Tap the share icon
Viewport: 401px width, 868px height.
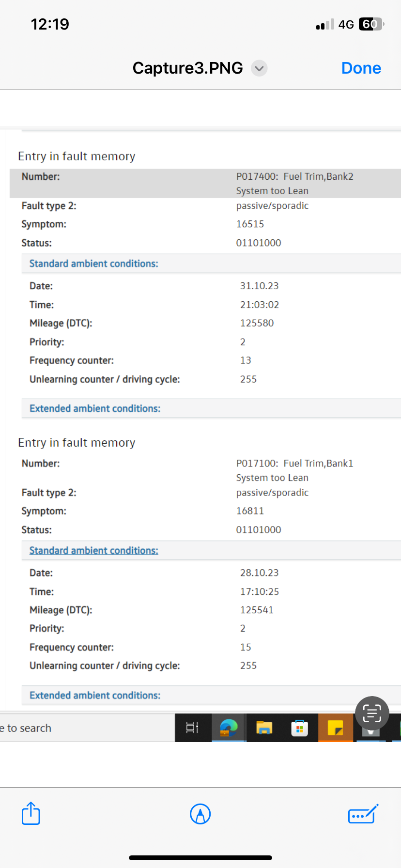(x=31, y=813)
